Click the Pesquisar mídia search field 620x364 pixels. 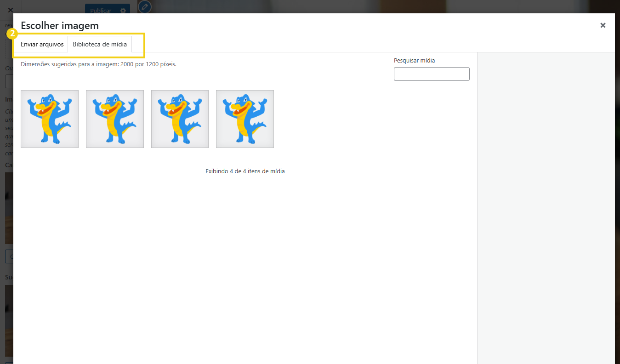[x=431, y=74]
